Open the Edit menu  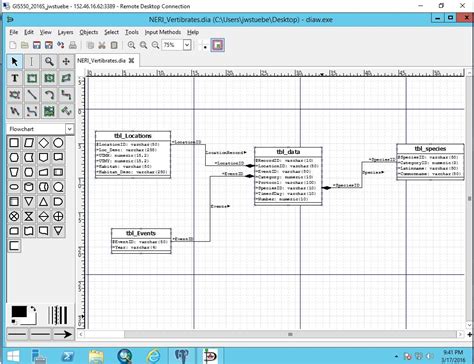tap(29, 32)
